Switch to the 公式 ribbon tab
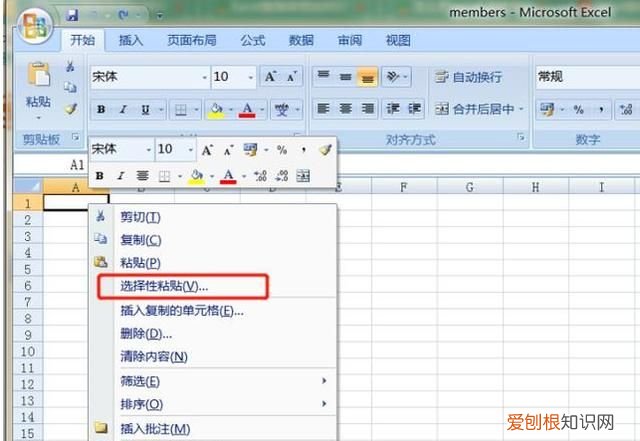This screenshot has width=640, height=441. click(x=253, y=40)
